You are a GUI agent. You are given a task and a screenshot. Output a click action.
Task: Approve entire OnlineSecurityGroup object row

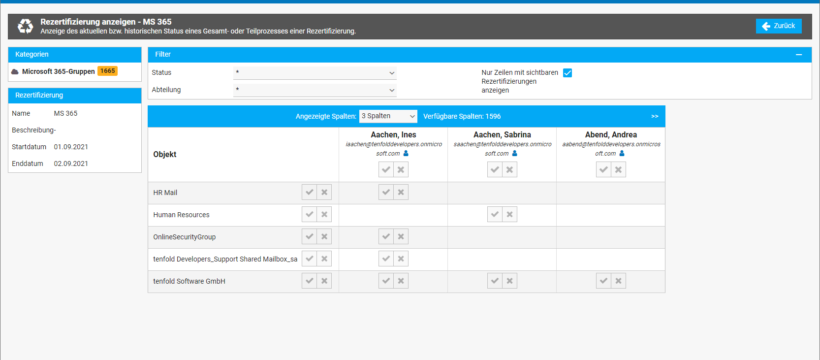pos(309,237)
